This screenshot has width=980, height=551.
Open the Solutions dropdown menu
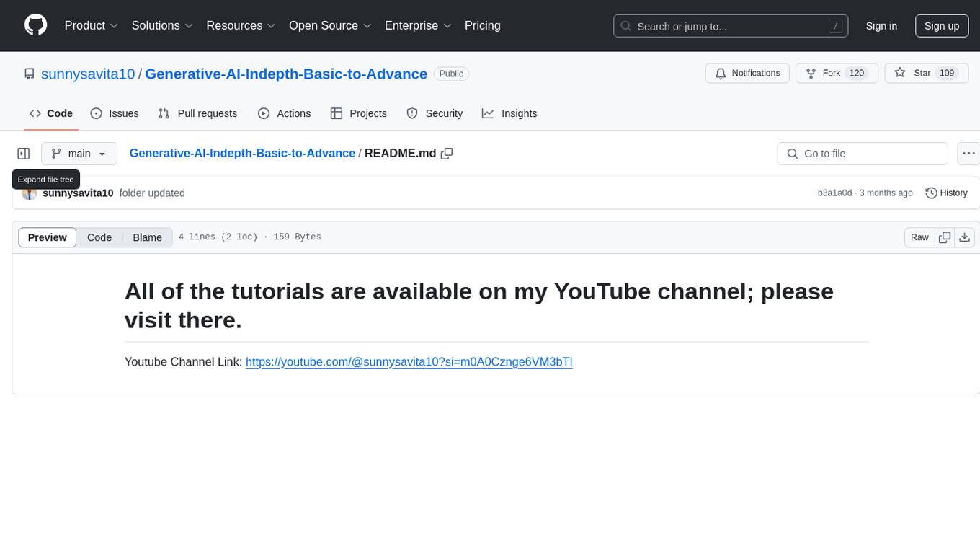(162, 25)
